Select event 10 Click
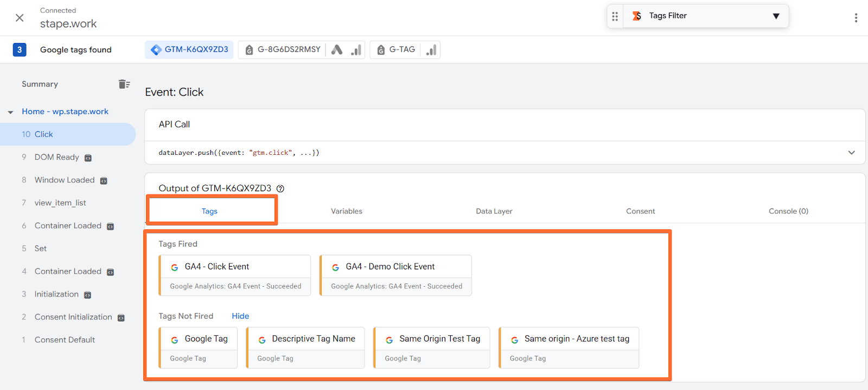Image resolution: width=868 pixels, height=390 pixels. click(68, 134)
